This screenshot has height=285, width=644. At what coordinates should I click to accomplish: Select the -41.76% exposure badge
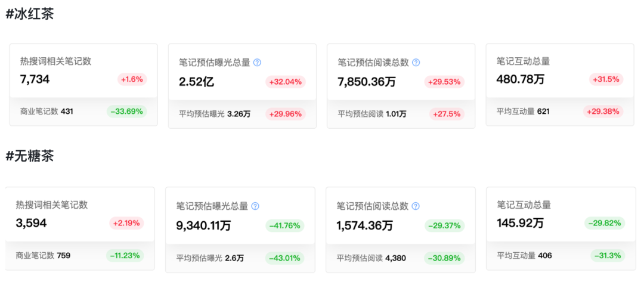pyautogui.click(x=284, y=226)
